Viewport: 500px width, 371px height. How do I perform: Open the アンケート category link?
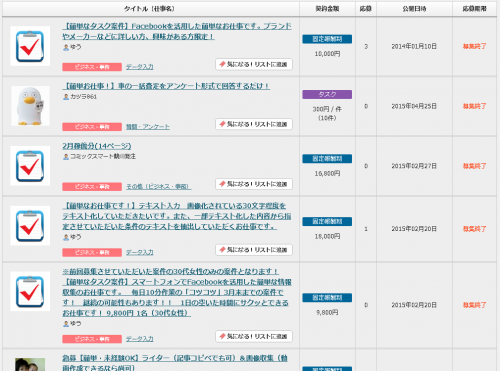tap(148, 127)
